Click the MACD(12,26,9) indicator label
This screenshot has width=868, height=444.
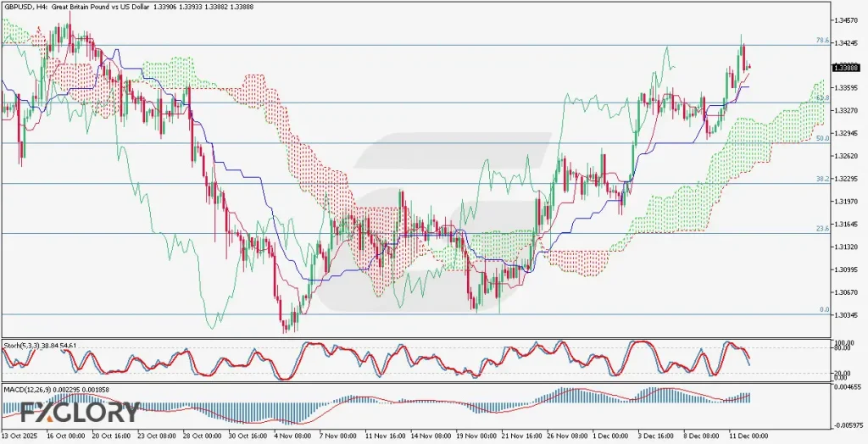(x=57, y=390)
